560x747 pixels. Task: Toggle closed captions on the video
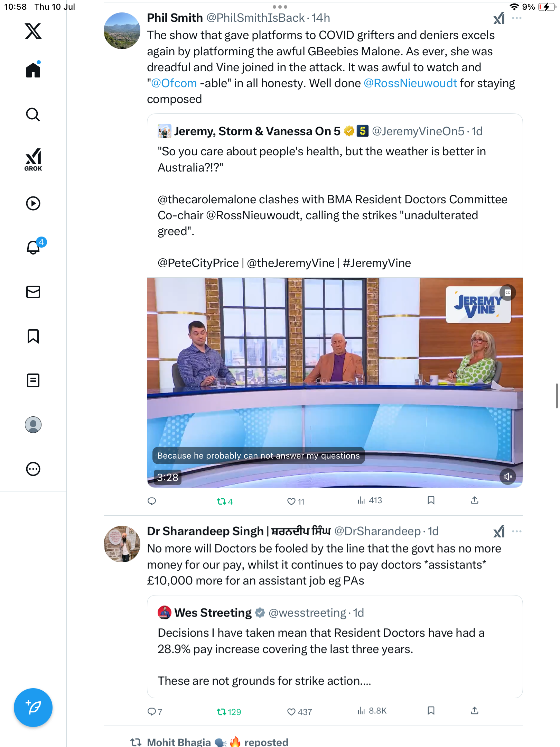click(507, 293)
